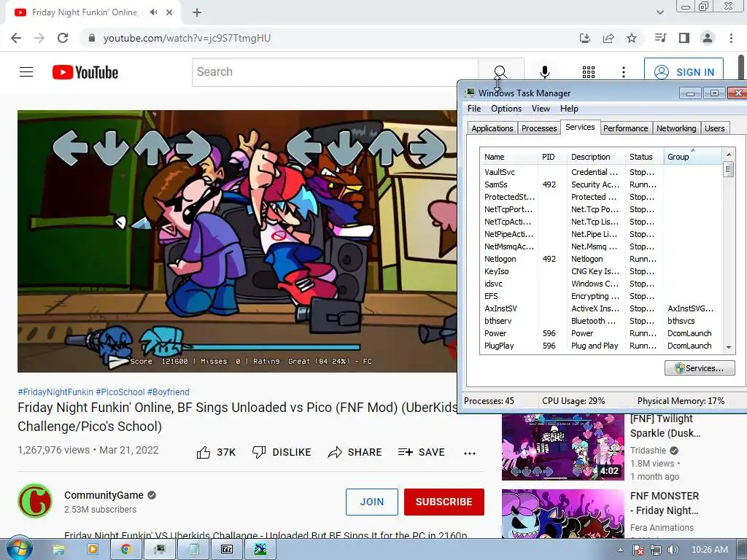Open Chrome's three-dot menu
This screenshot has width=747, height=560.
(x=731, y=38)
